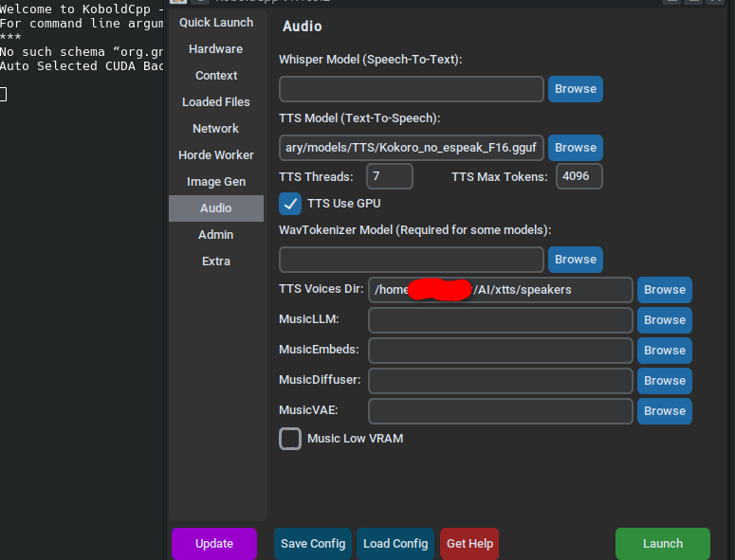Click Save Config button
The image size is (735, 560).
[313, 544]
